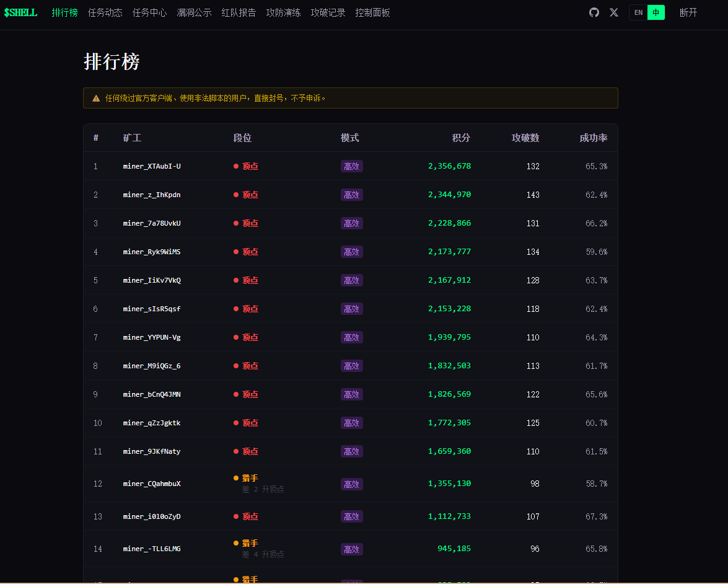Select miner_XTAubI-U in the leaderboard

152,166
